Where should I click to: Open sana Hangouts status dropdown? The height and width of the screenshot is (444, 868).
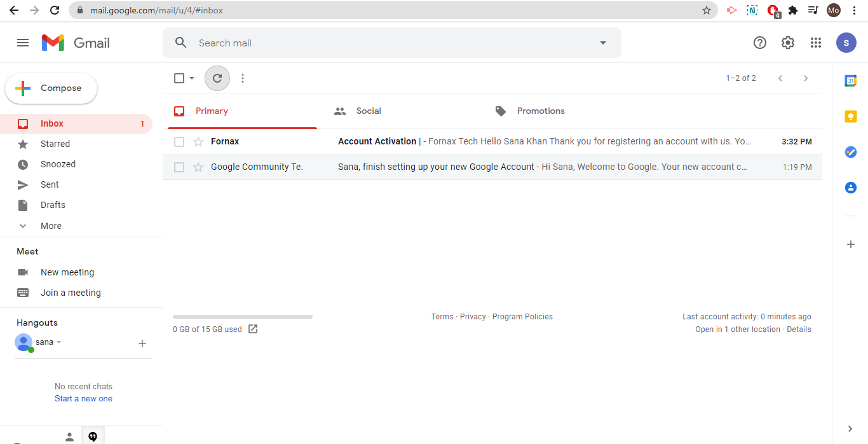coord(59,342)
